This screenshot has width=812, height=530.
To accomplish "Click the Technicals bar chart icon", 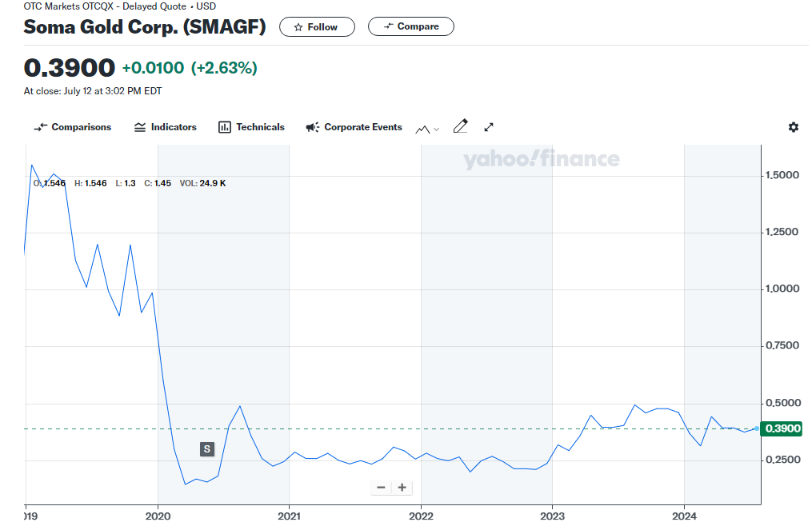I will [225, 127].
